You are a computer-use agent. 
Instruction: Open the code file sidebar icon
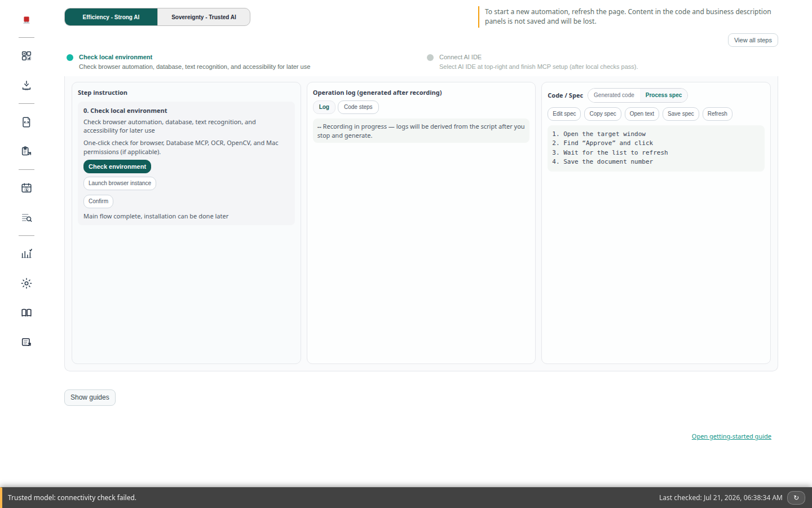click(27, 122)
